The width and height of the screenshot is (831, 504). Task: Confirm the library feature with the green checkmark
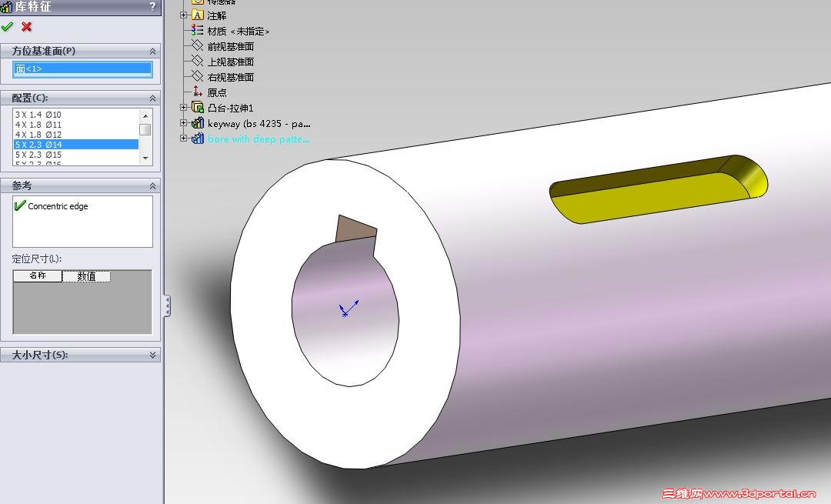(7, 26)
